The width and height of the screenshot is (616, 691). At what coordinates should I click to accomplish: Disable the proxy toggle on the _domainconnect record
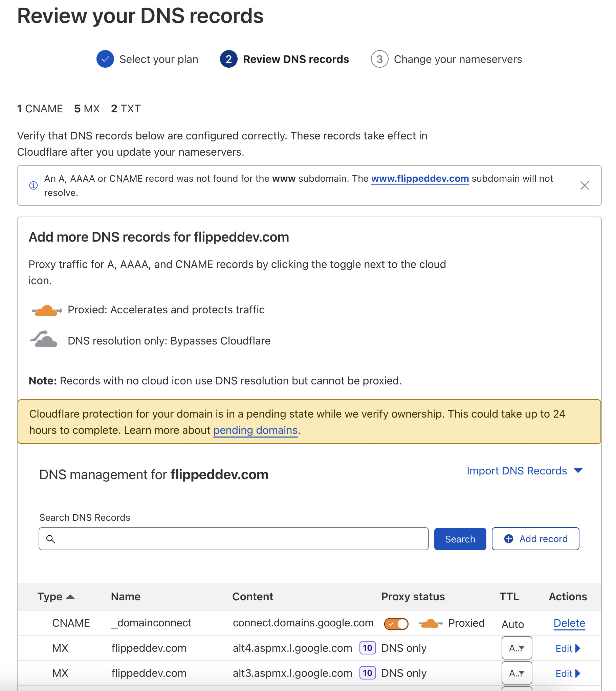(396, 623)
